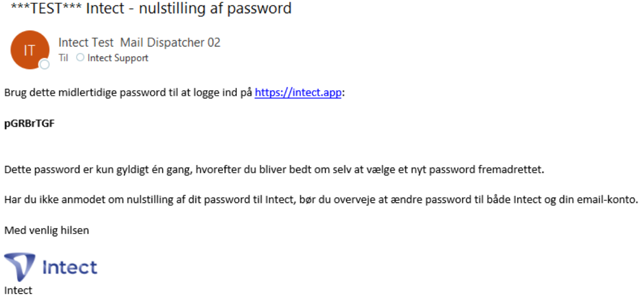Click the paragraph starting 'Har du ikke anmodet'
Screen dimensions: 644x297
tap(321, 200)
